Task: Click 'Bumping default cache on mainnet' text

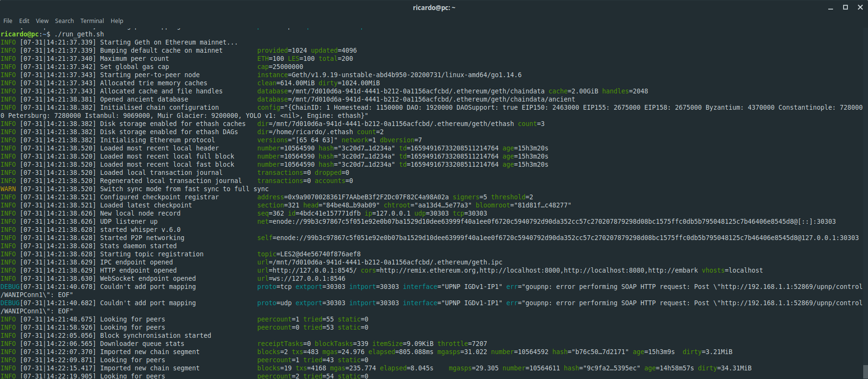Action: point(161,50)
